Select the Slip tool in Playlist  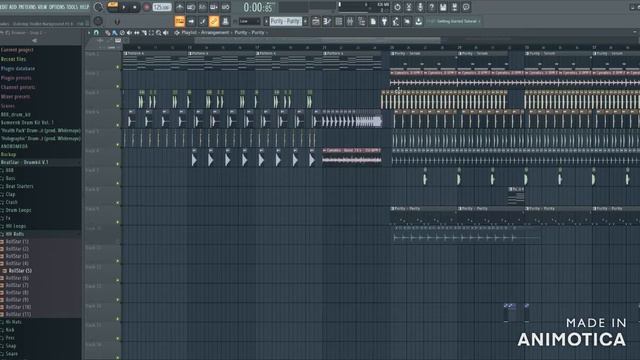tap(137, 33)
